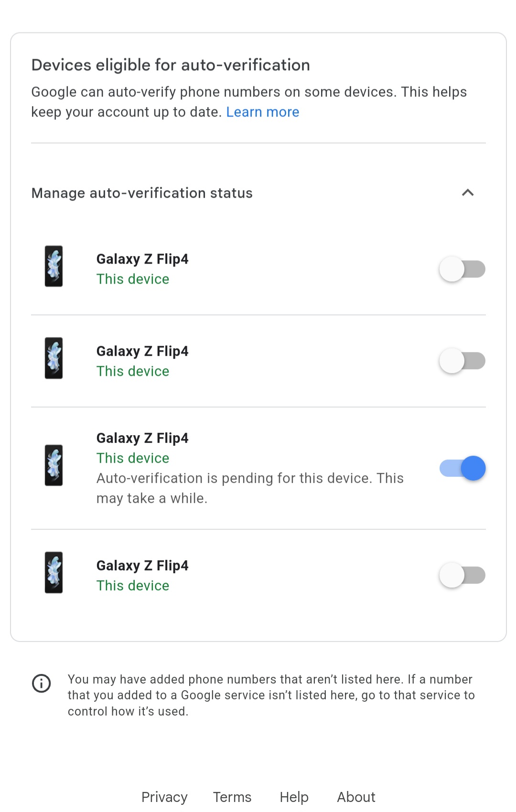The width and height of the screenshot is (516, 812).
Task: Click the info circle icon near the footer notice
Action: 42,683
